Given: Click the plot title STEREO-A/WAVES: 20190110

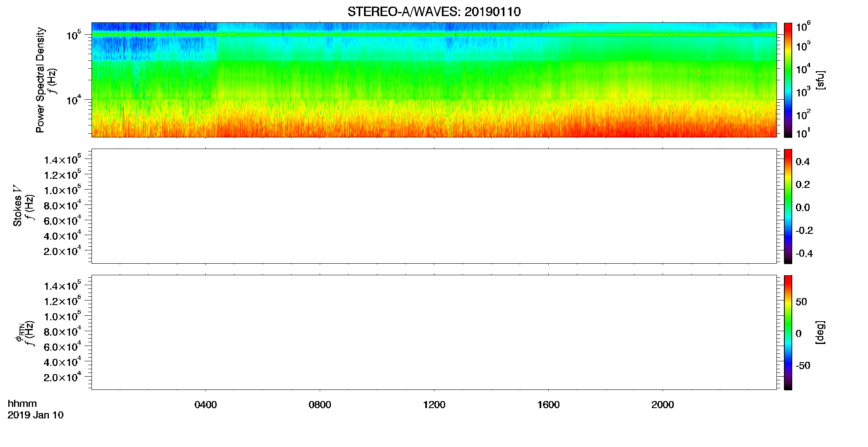Looking at the screenshot, I should [x=434, y=12].
